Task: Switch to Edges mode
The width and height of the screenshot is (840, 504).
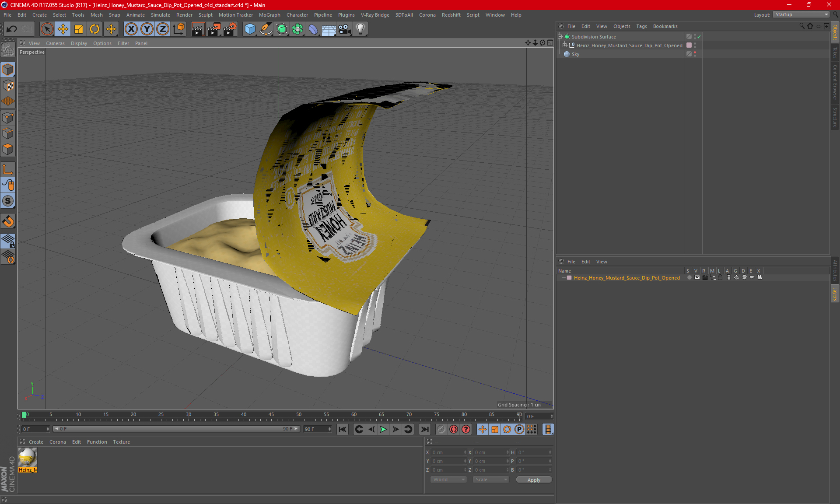Action: [x=8, y=133]
